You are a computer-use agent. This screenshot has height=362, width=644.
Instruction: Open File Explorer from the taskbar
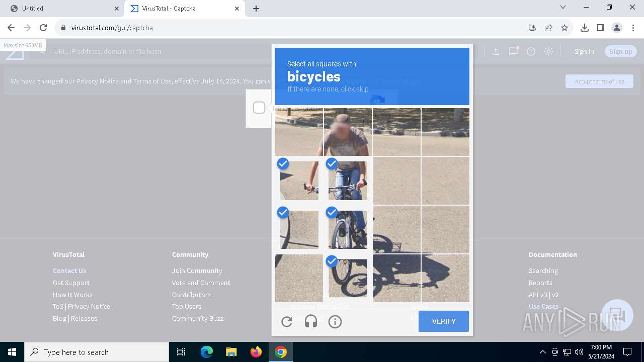(x=231, y=352)
